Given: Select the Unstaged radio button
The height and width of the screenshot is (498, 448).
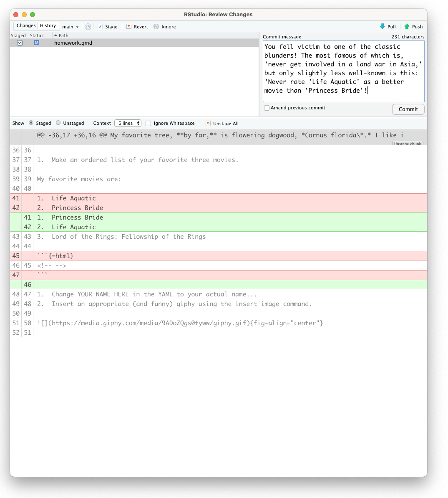Looking at the screenshot, I should [x=58, y=123].
